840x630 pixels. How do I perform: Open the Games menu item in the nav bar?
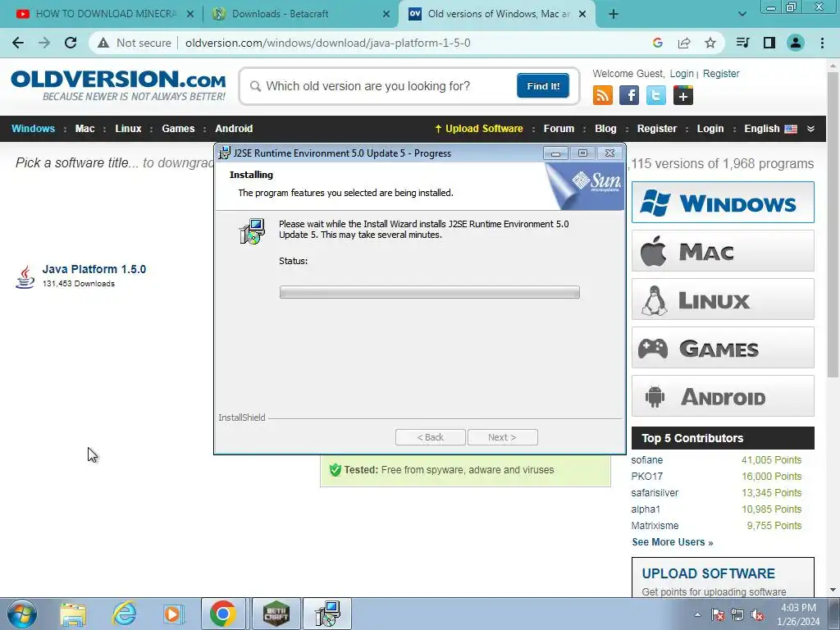click(x=178, y=129)
